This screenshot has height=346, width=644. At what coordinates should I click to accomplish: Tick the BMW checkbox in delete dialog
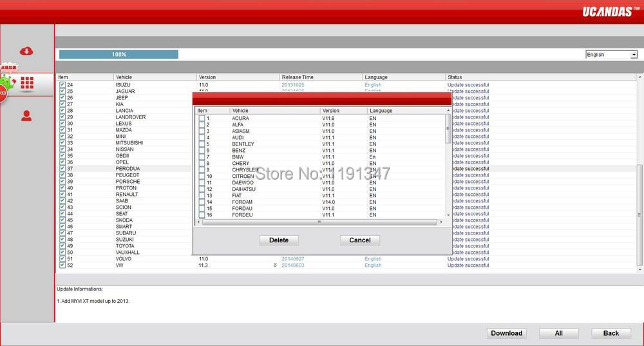[202, 157]
